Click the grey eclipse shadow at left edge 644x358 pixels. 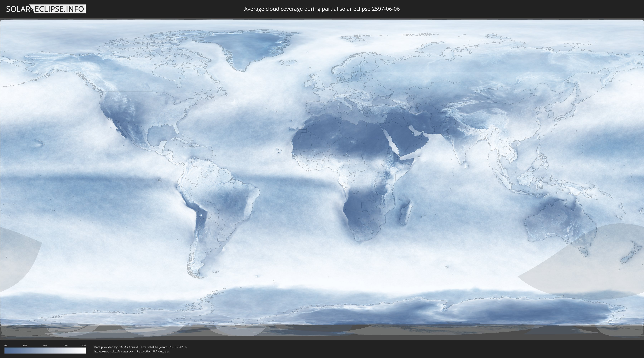[x=15, y=258]
